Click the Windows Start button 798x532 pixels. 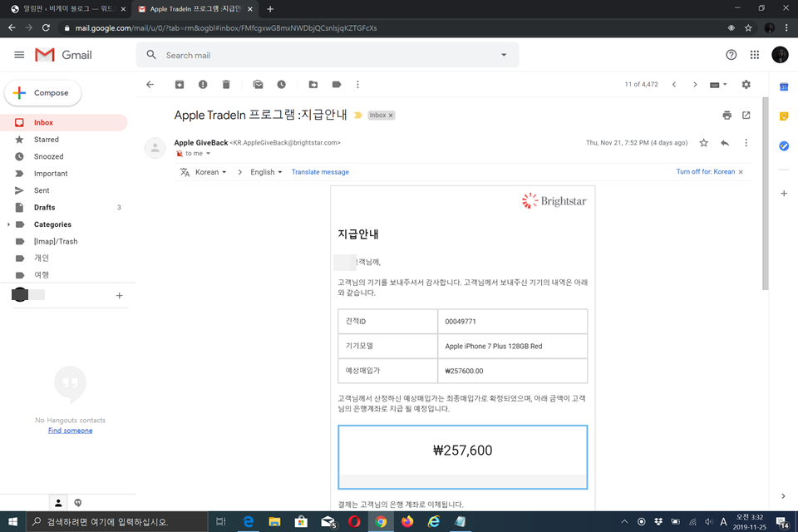pyautogui.click(x=12, y=522)
